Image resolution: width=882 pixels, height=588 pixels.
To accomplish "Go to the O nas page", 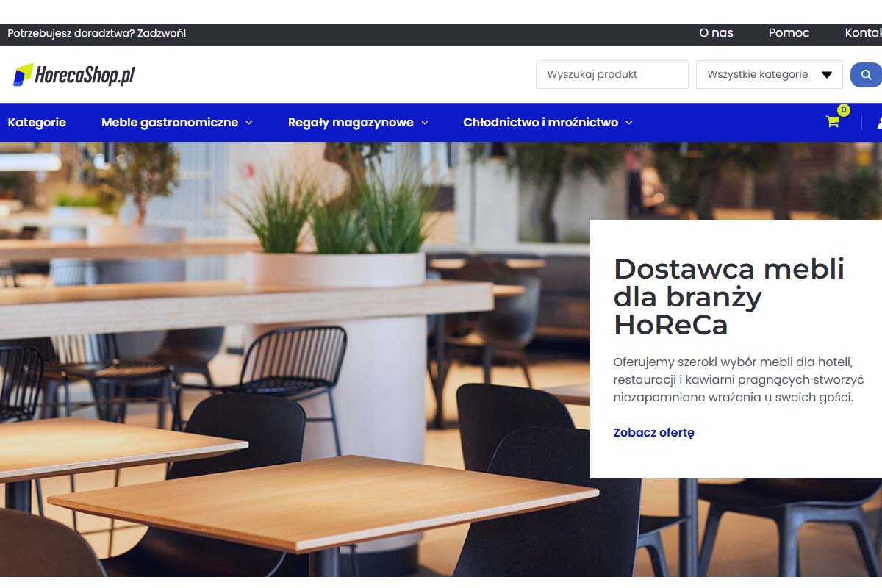I will point(716,33).
